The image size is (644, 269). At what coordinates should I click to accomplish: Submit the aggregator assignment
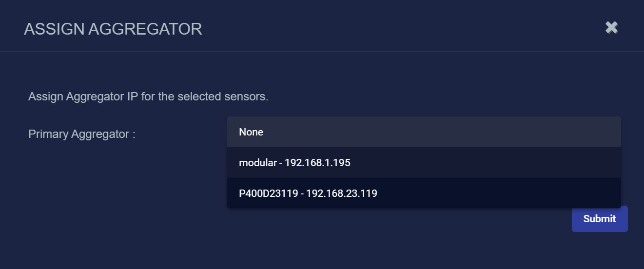tap(599, 219)
